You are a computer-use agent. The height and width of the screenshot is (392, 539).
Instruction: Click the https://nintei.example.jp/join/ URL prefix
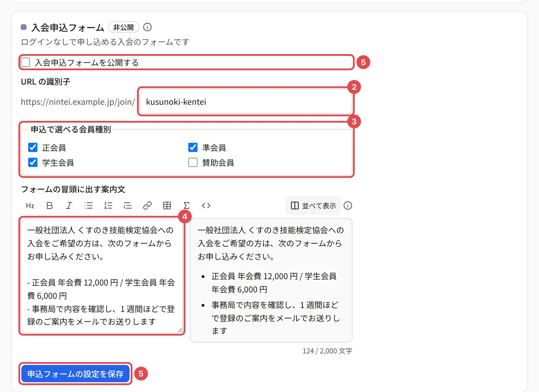click(78, 102)
